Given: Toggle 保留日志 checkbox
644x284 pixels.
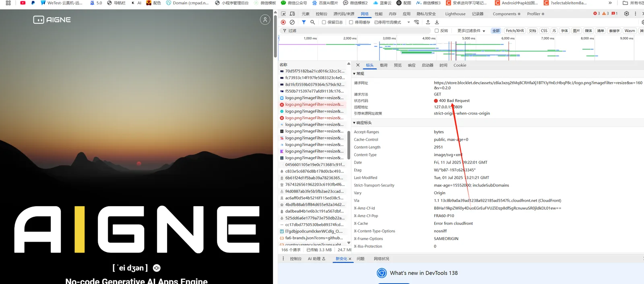Looking at the screenshot, I should [x=324, y=22].
